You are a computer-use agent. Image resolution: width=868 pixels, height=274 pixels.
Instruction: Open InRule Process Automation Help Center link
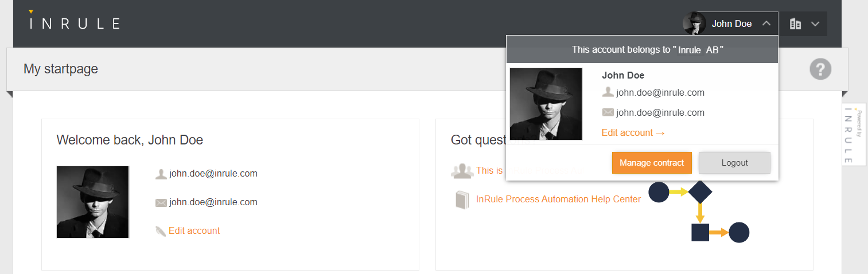(558, 199)
